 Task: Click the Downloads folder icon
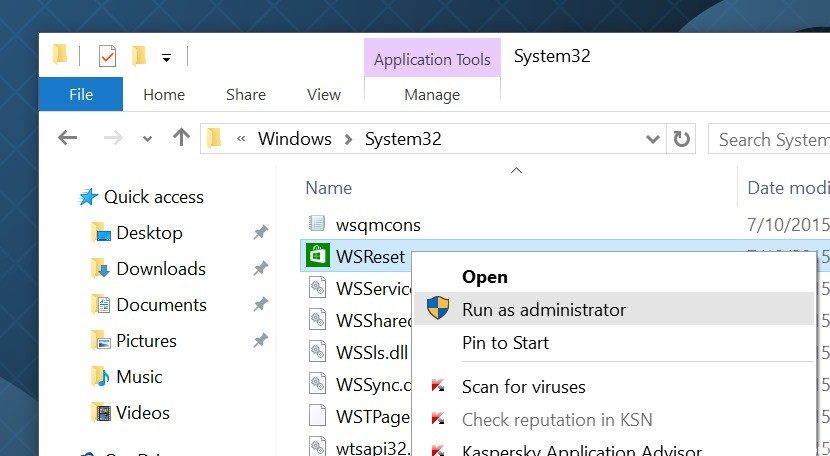(101, 269)
